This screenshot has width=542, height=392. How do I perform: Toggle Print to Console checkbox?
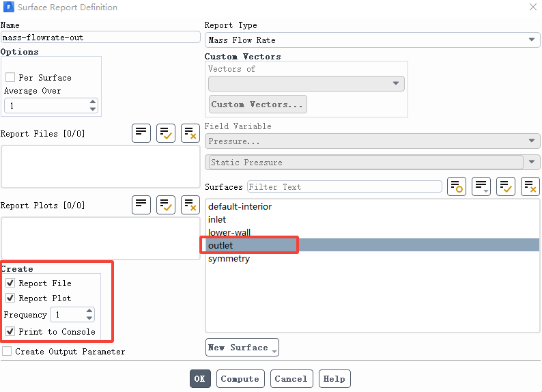tap(10, 331)
